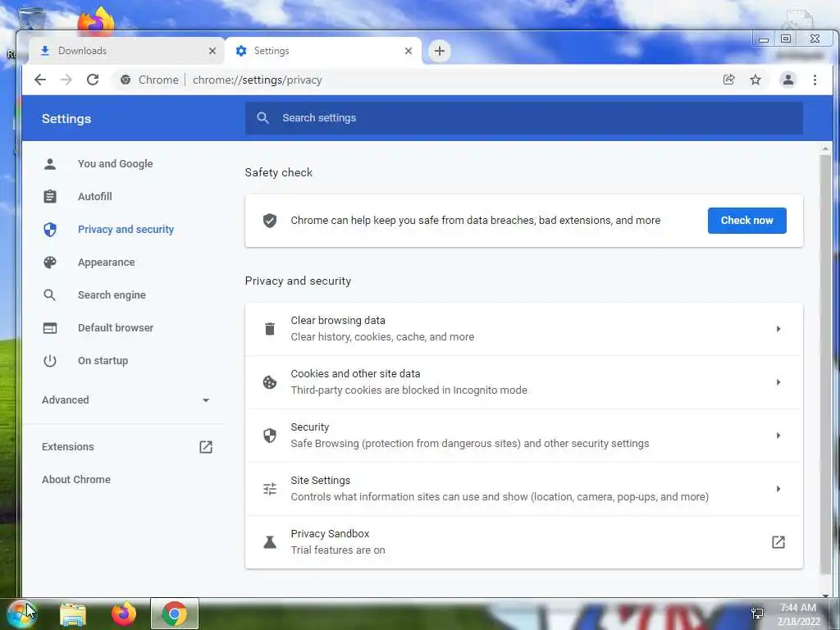Open Appearance settings
The width and height of the screenshot is (840, 630).
tap(106, 262)
